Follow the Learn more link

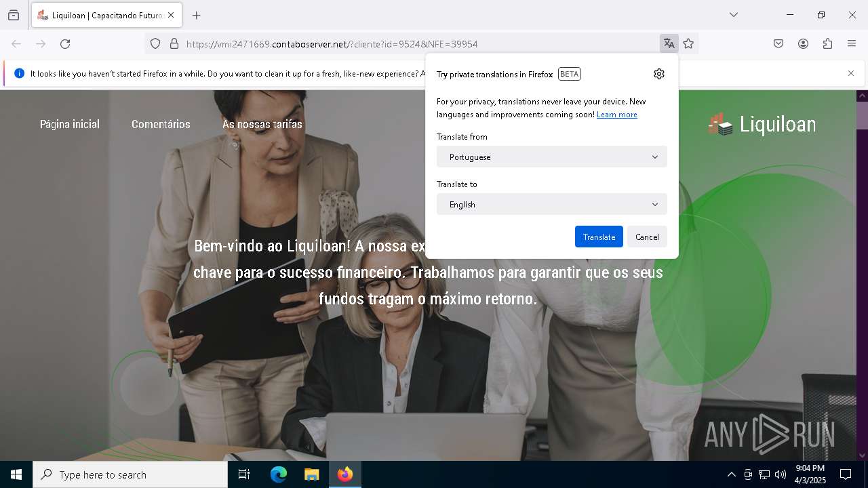tap(617, 115)
